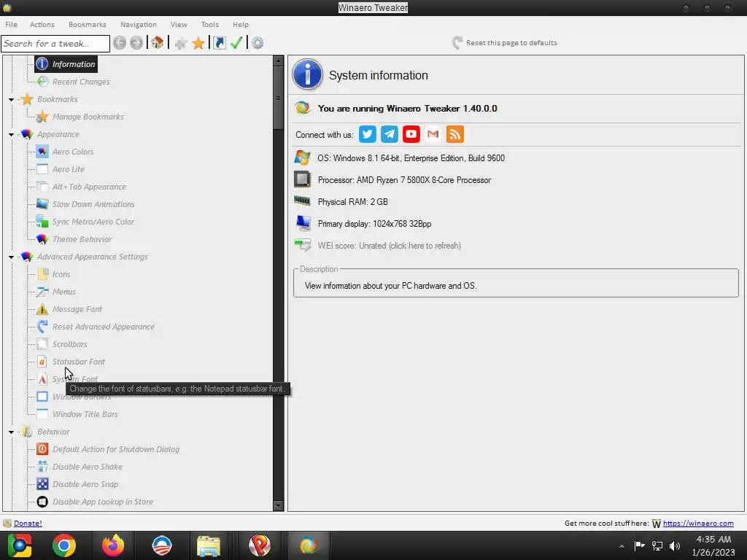Screen dimensions: 747x560
Task: Open the RSS feed icon
Action: pos(455,134)
